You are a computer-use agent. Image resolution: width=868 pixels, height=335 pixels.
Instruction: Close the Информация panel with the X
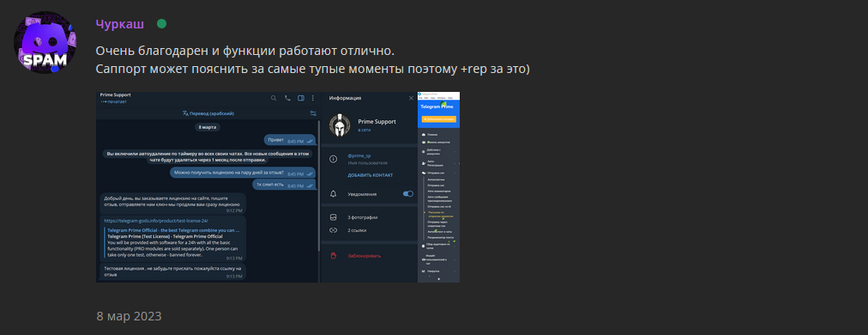[x=411, y=98]
